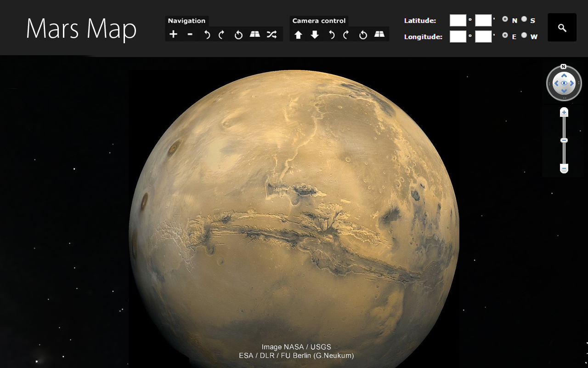The width and height of the screenshot is (588, 368).
Task: Click the Camera control group label
Action: click(x=319, y=21)
